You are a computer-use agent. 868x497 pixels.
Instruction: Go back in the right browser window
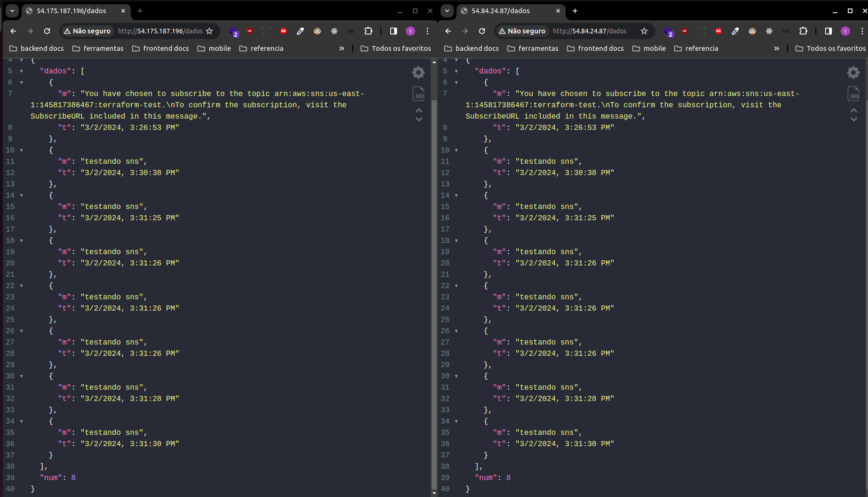click(448, 31)
